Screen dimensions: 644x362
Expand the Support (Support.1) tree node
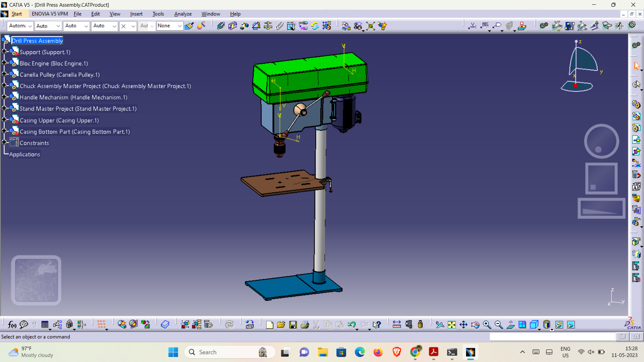point(4,52)
